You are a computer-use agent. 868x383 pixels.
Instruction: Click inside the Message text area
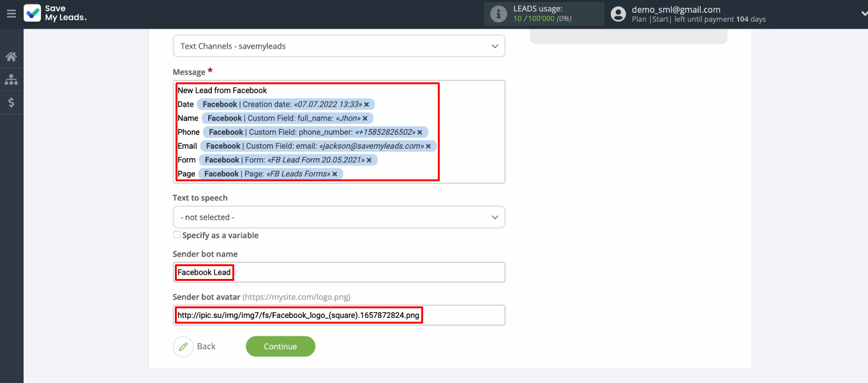click(x=339, y=131)
